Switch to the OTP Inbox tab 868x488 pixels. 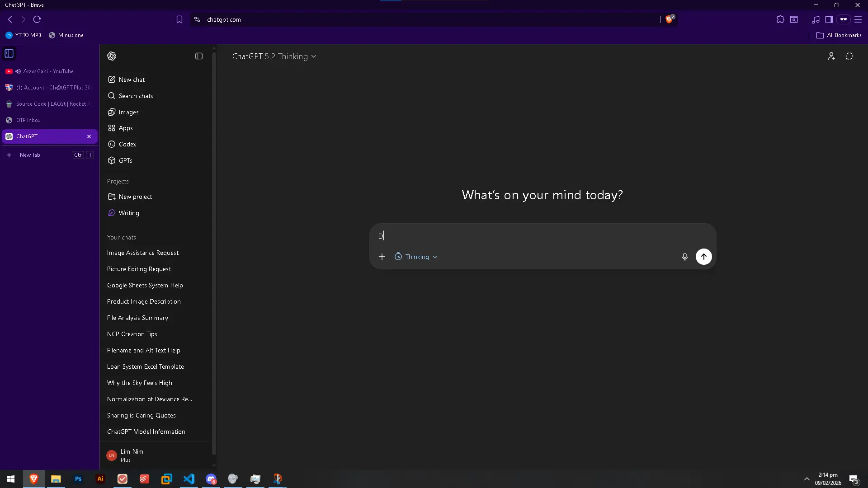click(50, 120)
